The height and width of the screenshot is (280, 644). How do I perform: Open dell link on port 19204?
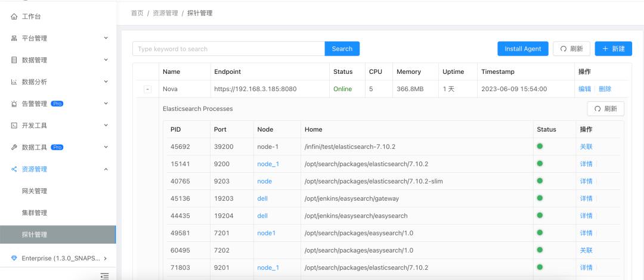(262, 216)
